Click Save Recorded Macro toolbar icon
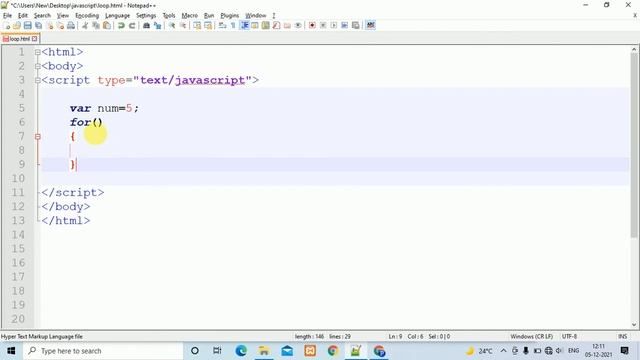The height and width of the screenshot is (360, 640). point(356,25)
